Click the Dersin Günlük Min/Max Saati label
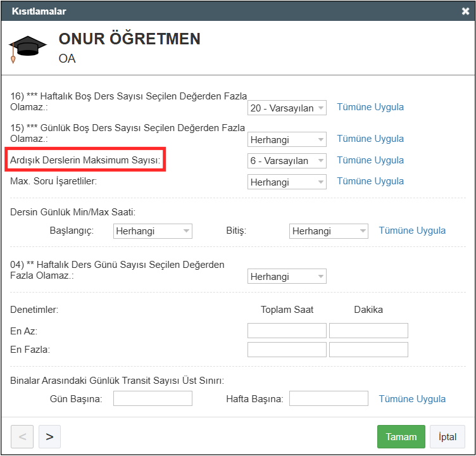 pos(73,212)
